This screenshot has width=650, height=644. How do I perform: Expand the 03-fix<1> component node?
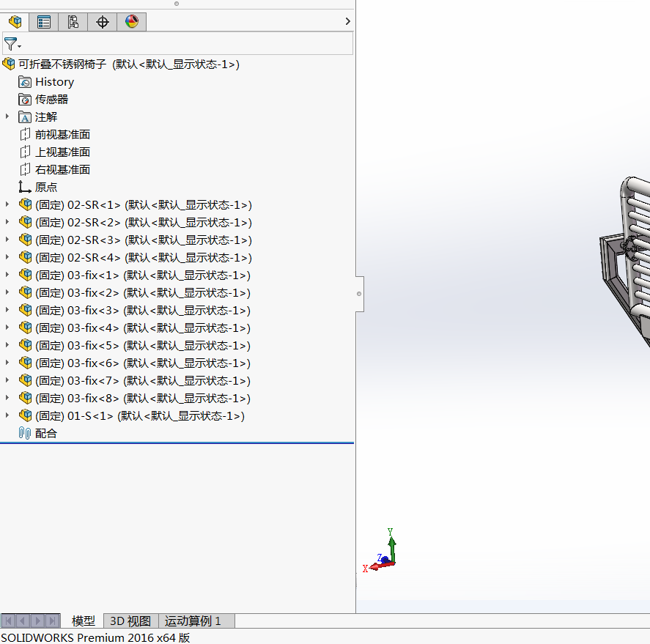(7, 275)
